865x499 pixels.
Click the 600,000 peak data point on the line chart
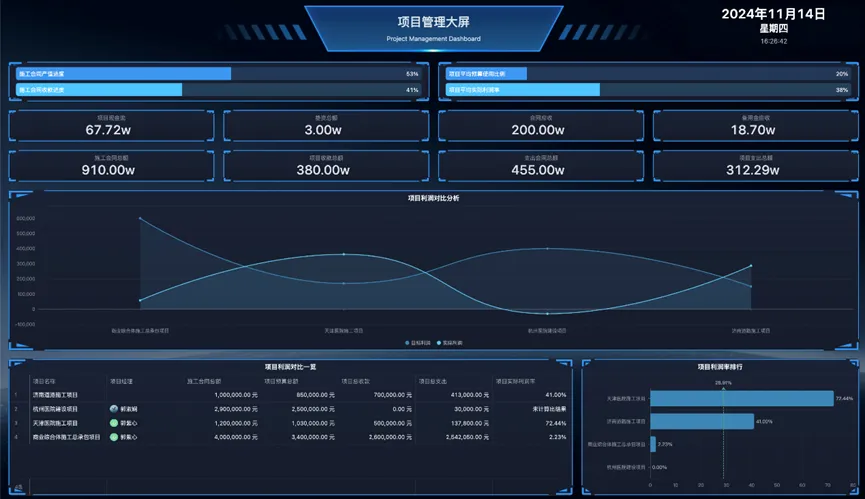click(x=140, y=218)
